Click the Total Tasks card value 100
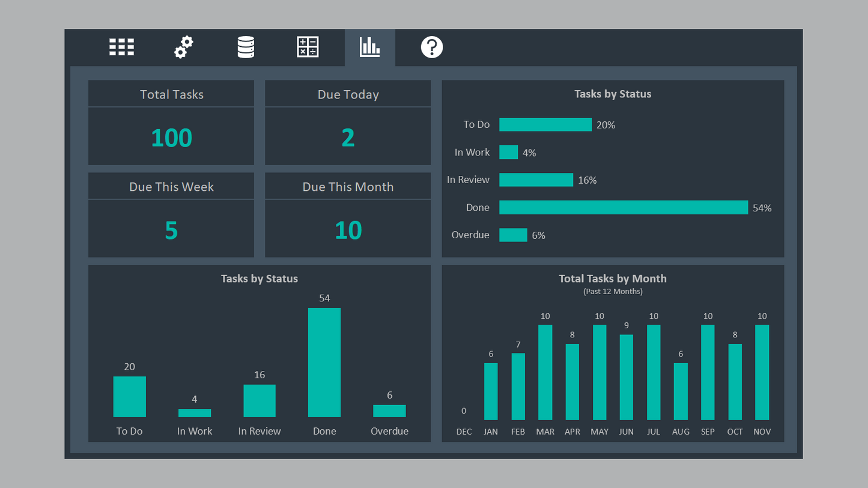This screenshot has height=488, width=868. (x=171, y=137)
